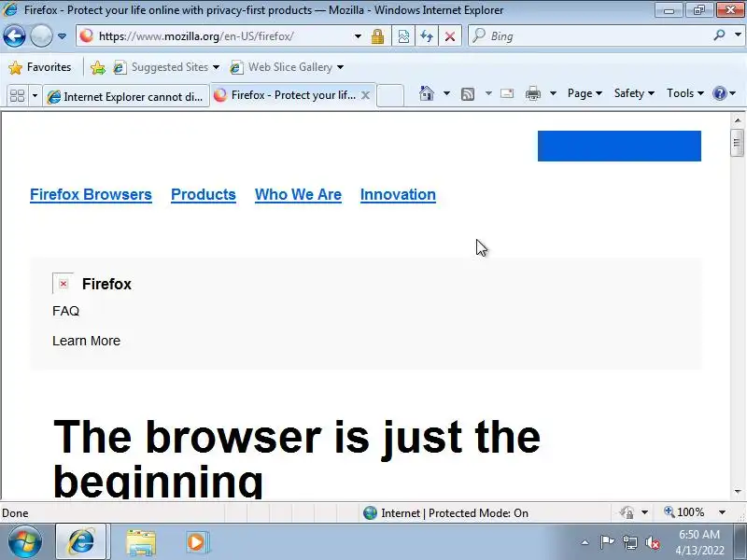Image resolution: width=747 pixels, height=560 pixels.
Task: Click Internet Explorer taskbar icon
Action: [81, 542]
